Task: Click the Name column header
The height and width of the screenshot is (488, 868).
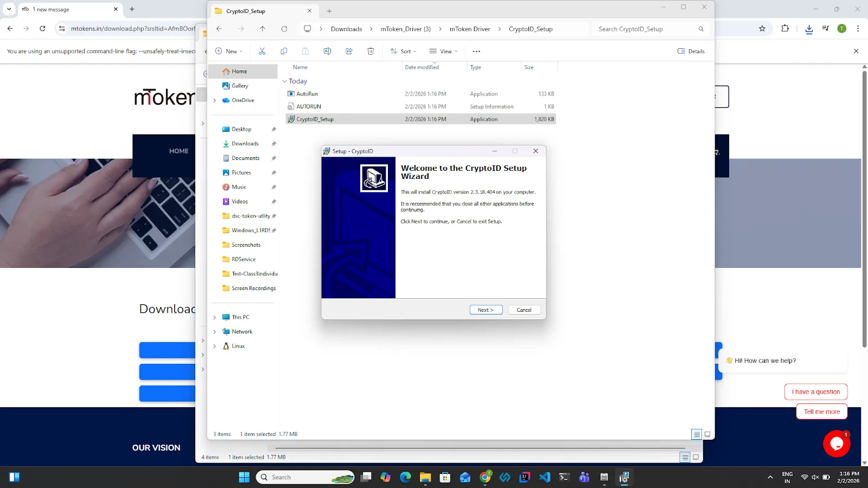Action: (x=300, y=67)
